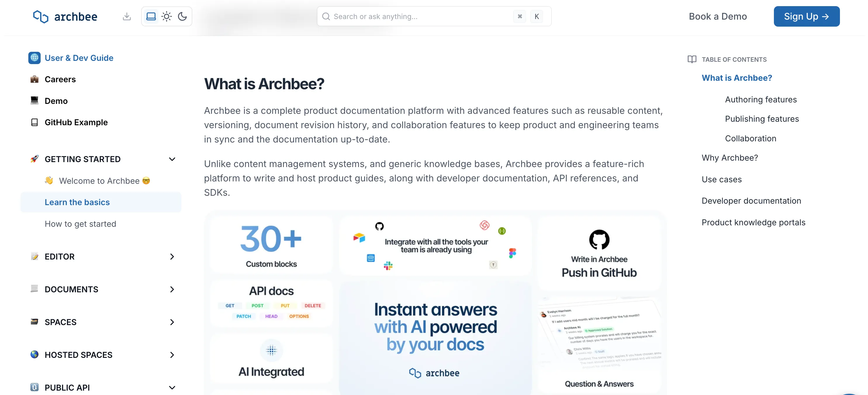The image size is (868, 395).
Task: Switch to light mode sun icon
Action: [x=167, y=16]
